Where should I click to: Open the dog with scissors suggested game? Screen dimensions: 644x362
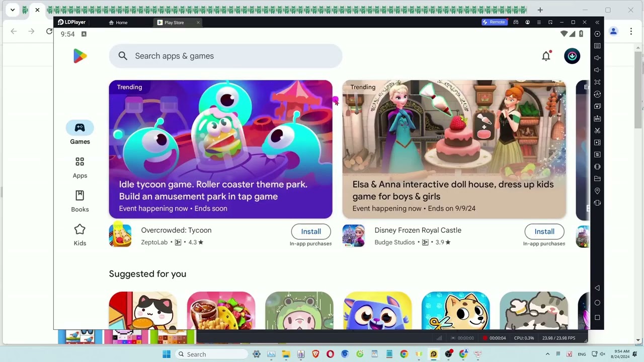click(455, 310)
